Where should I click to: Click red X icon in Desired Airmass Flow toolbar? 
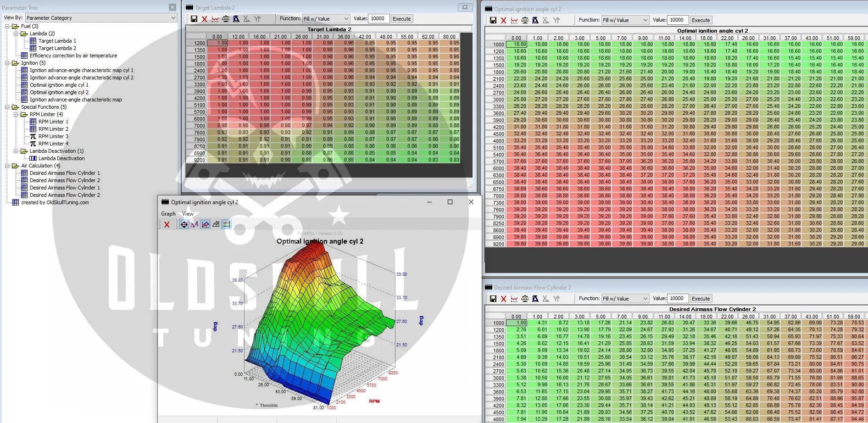(x=503, y=299)
